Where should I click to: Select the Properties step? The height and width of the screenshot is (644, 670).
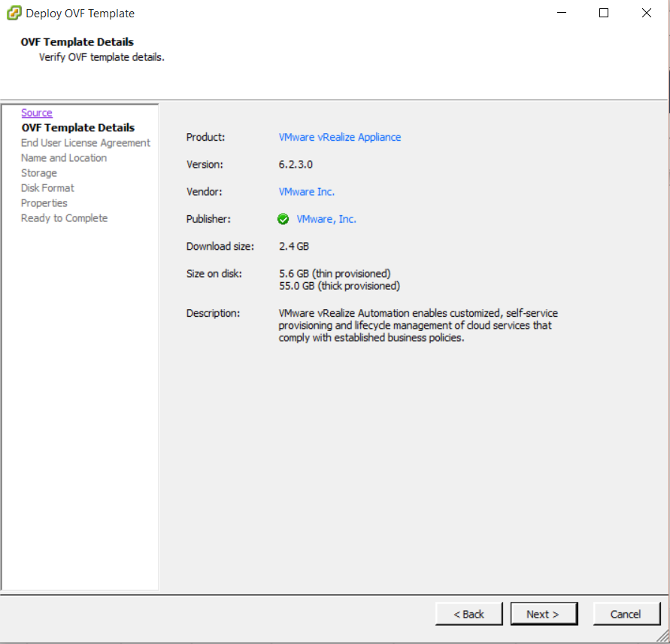tap(44, 203)
